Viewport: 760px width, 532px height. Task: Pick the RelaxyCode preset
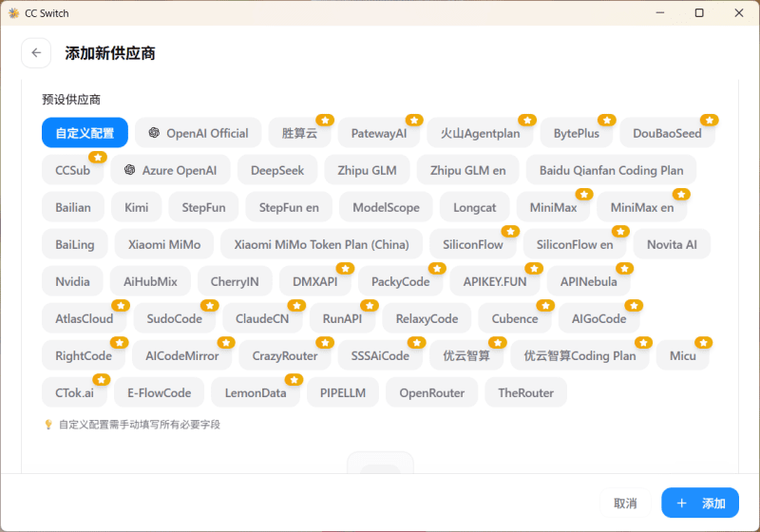click(427, 319)
